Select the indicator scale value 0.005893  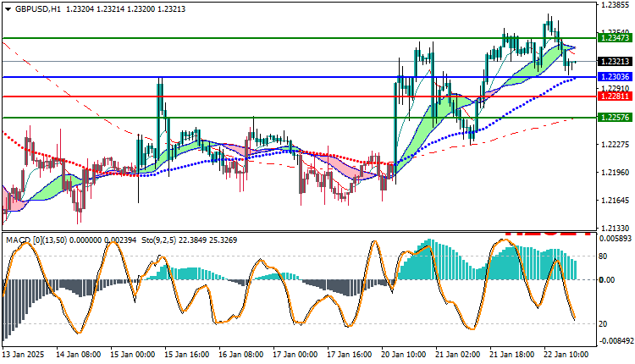click(616, 239)
